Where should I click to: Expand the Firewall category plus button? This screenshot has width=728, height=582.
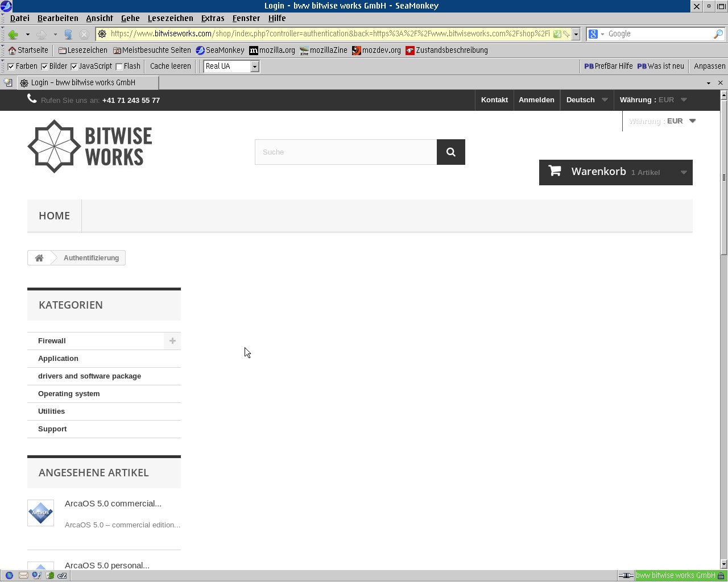pyautogui.click(x=172, y=341)
